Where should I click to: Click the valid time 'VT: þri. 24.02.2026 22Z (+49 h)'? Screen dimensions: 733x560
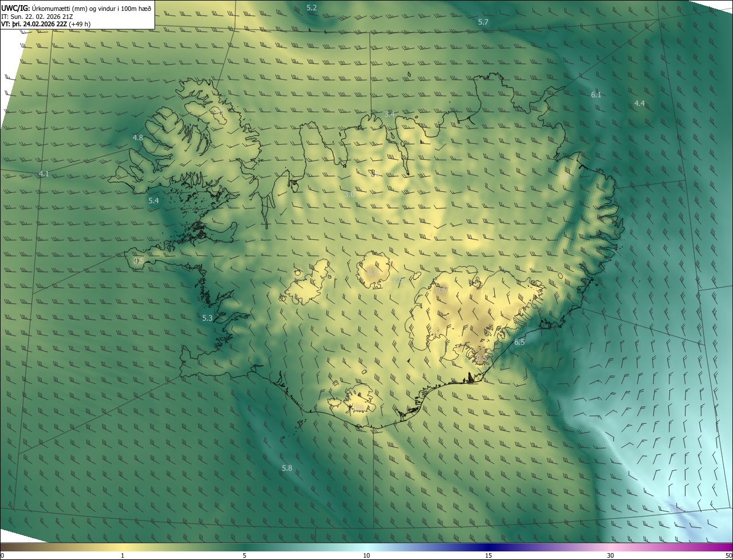46,24
